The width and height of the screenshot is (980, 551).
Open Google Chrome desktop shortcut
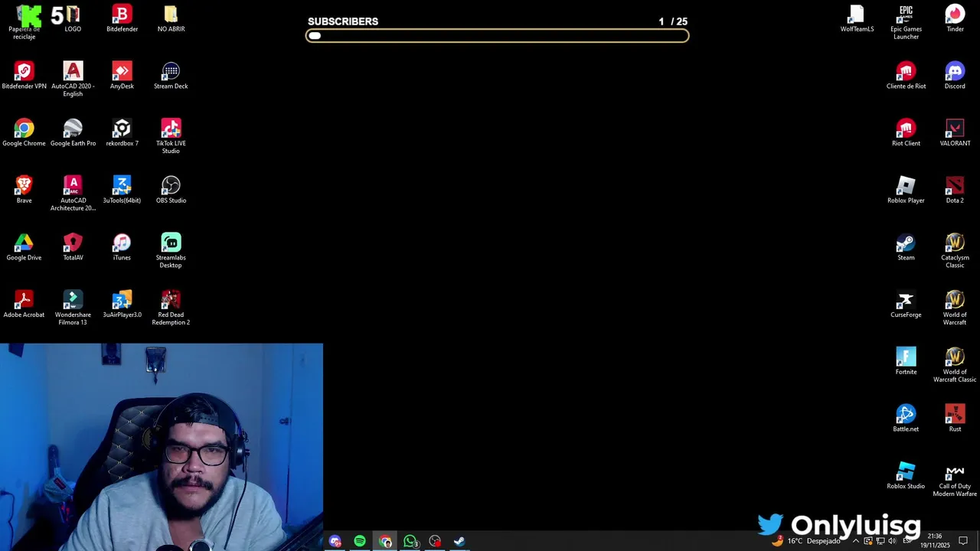click(24, 133)
